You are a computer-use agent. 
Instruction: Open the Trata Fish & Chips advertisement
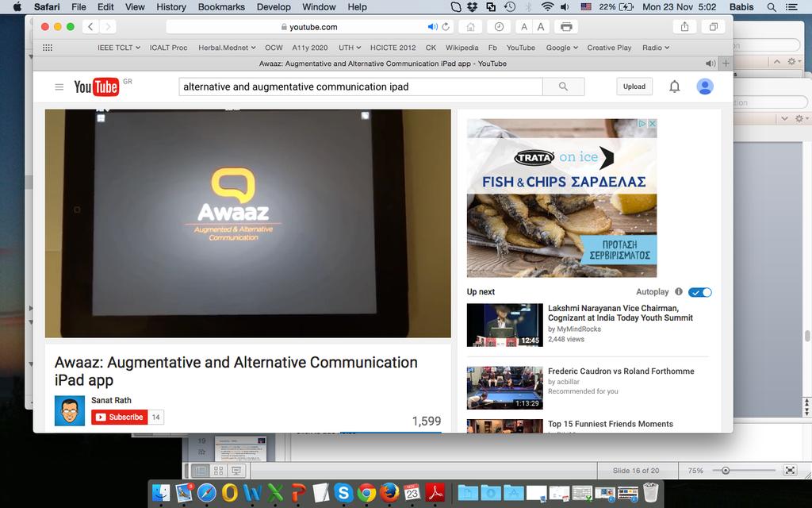point(562,198)
